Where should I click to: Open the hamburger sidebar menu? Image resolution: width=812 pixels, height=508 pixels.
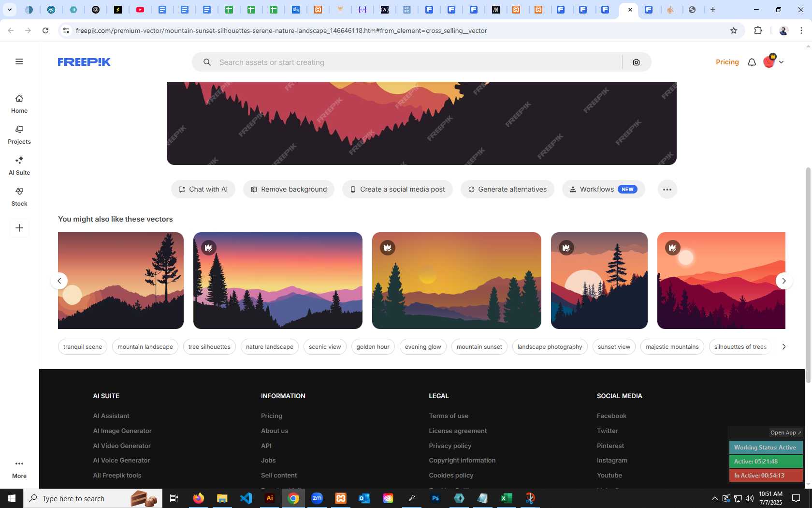click(x=19, y=61)
